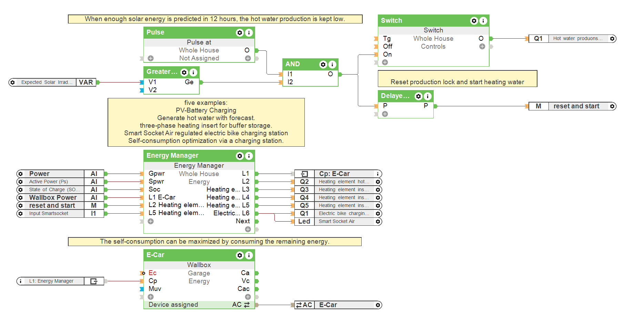The width and height of the screenshot is (644, 332).
Task: Click AC link icon in E-Car block
Action: point(247,305)
